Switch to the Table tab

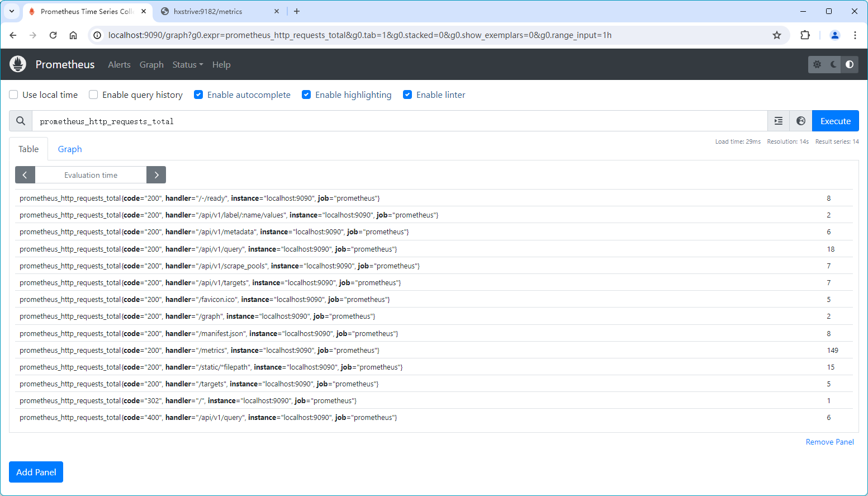[x=29, y=149]
